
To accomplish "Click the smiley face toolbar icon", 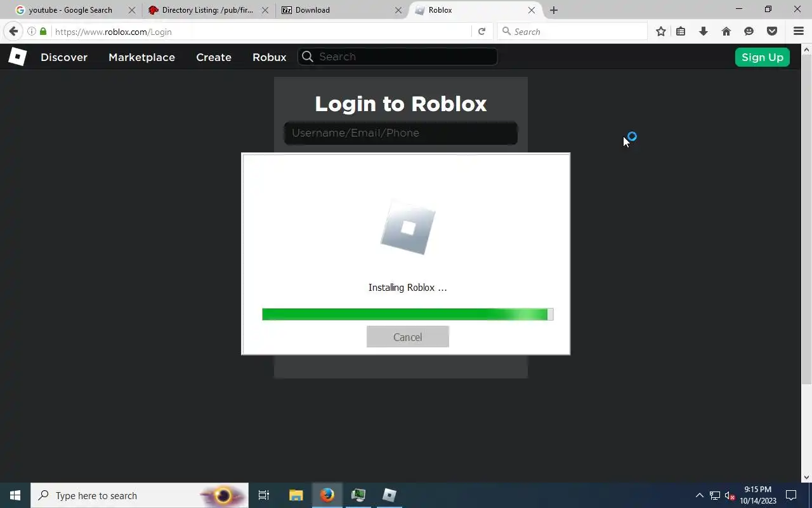I will 749,31.
